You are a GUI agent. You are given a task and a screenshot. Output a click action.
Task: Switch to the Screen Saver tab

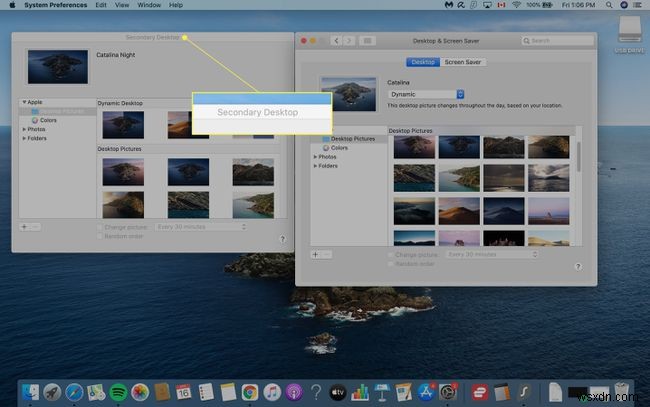point(462,62)
